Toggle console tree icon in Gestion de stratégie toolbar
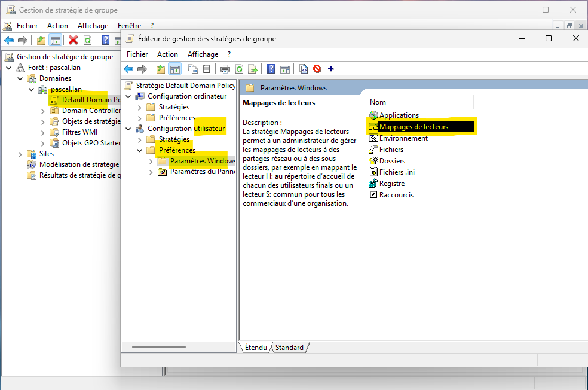The height and width of the screenshot is (390, 588). click(55, 40)
